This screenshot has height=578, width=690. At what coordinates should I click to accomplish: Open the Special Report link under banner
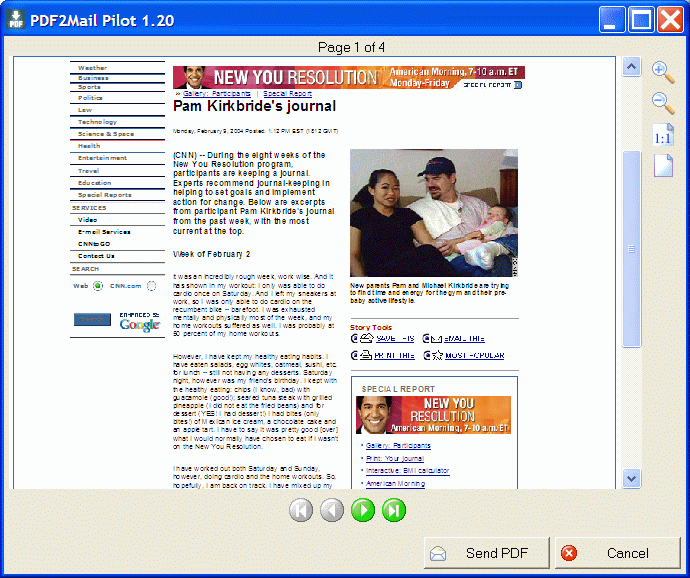click(x=287, y=94)
